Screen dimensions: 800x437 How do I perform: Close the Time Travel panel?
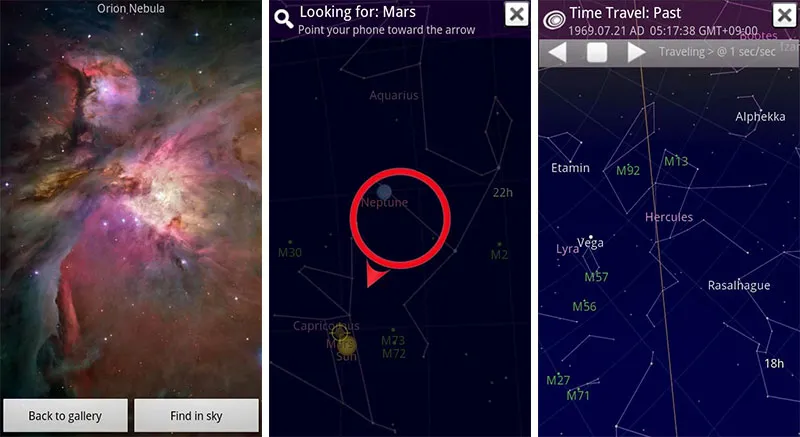[x=785, y=15]
